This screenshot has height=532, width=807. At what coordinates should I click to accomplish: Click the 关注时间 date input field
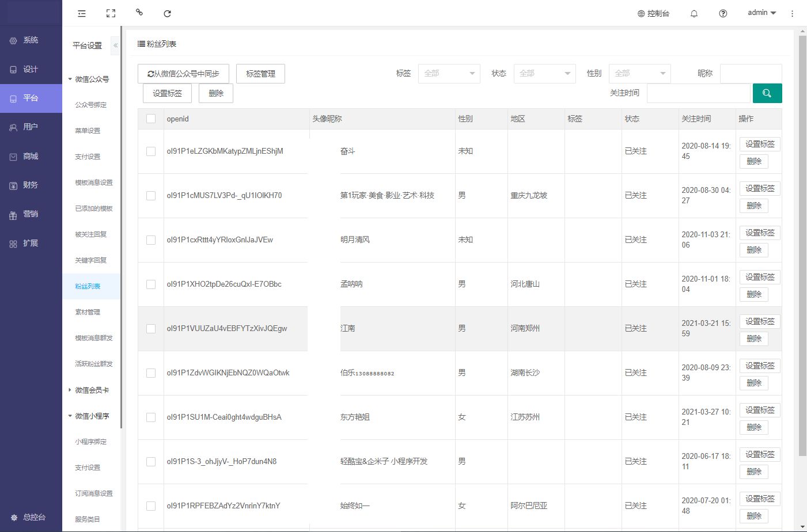pyautogui.click(x=698, y=93)
